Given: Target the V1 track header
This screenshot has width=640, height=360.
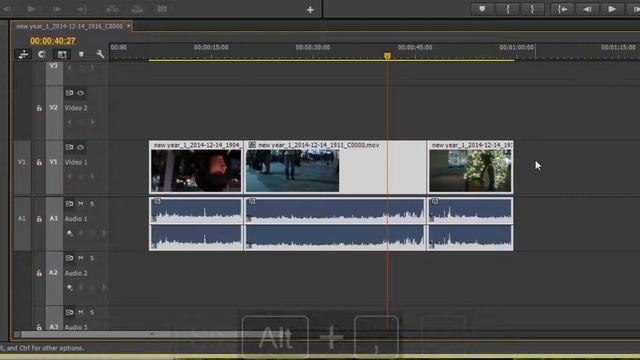Looking at the screenshot, I should tap(54, 162).
